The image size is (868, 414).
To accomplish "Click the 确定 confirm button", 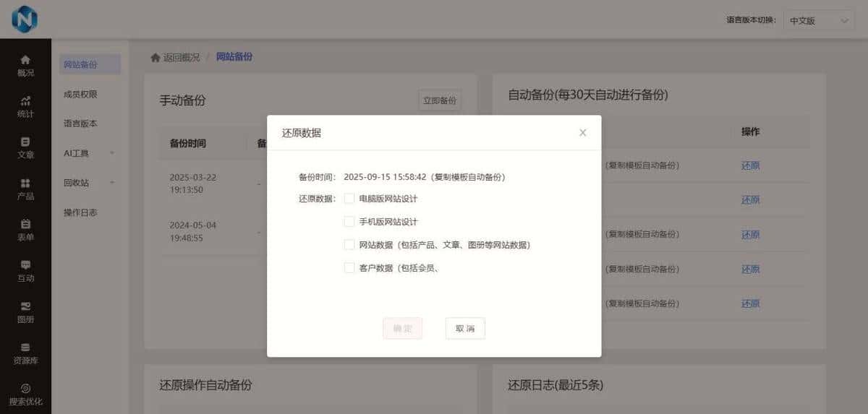I will click(402, 329).
